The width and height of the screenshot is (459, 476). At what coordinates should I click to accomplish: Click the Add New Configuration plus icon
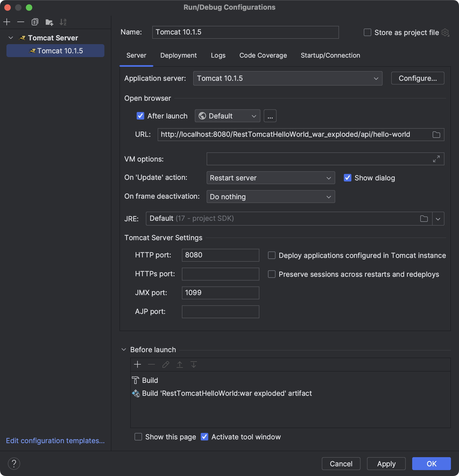click(7, 22)
